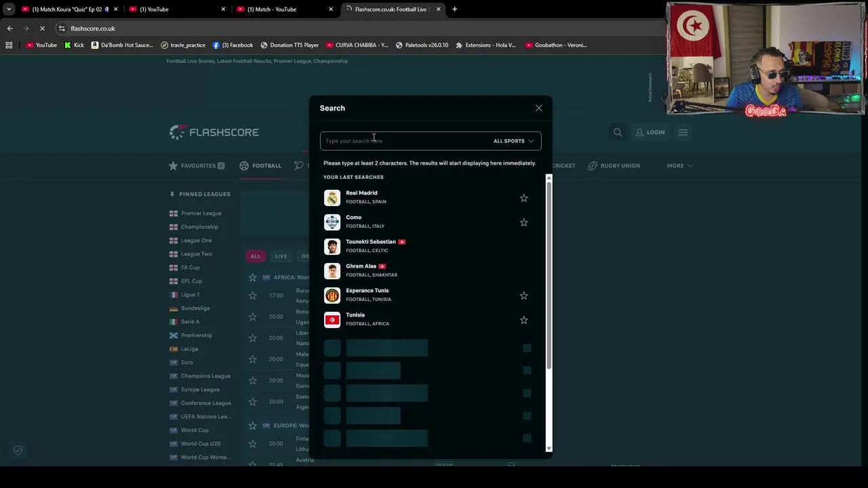
Task: Switch to the (1) Match - YouTube tab
Action: (x=284, y=9)
